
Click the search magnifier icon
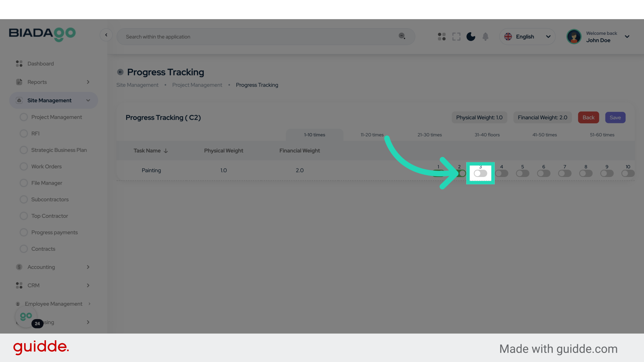[402, 36]
